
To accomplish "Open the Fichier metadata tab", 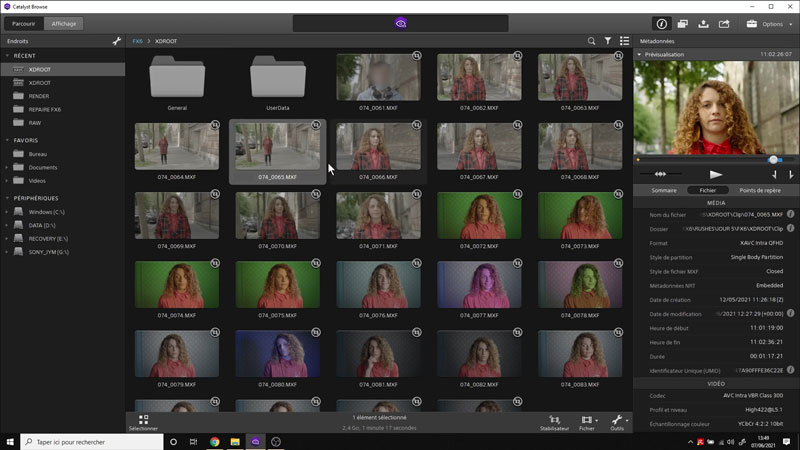I will click(708, 190).
